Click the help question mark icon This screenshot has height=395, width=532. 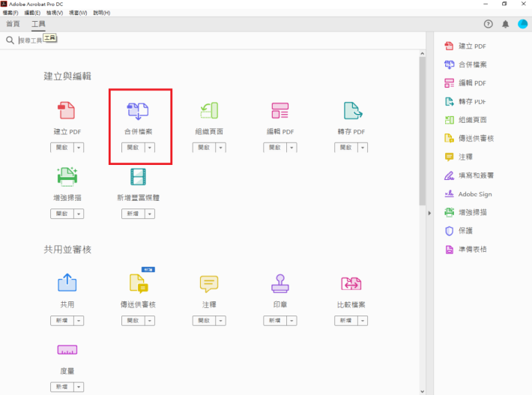[x=489, y=24]
